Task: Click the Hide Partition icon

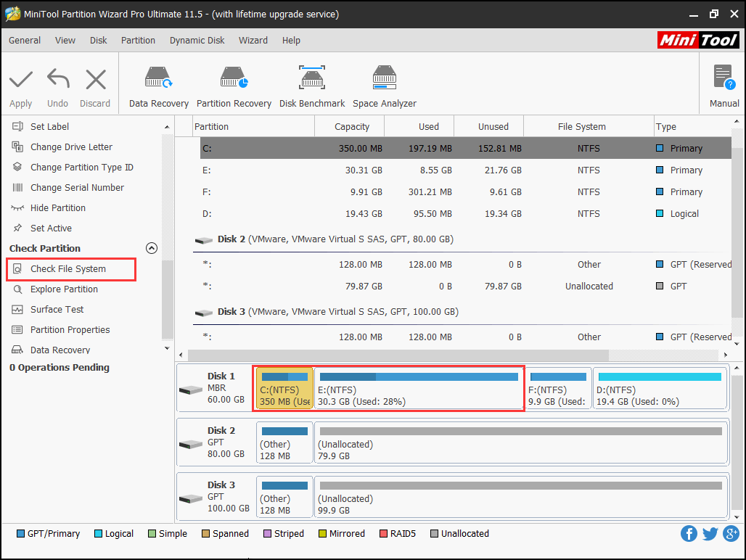Action: tap(17, 207)
